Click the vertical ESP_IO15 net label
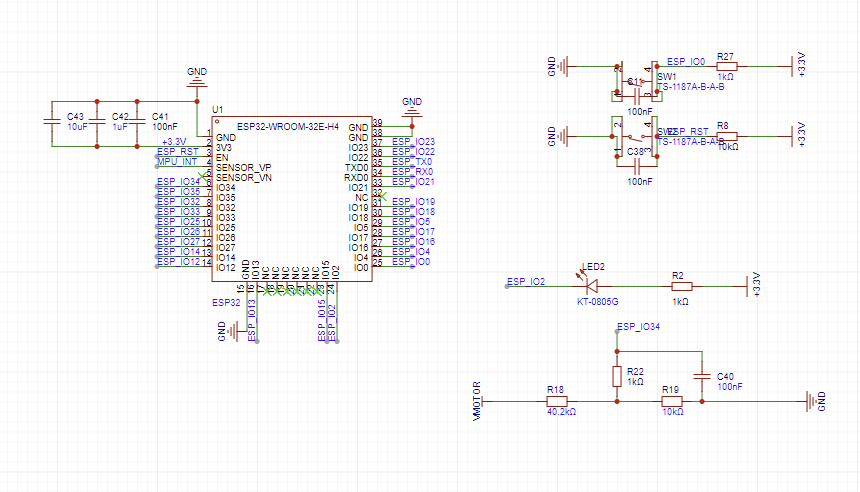This screenshot has height=492, width=860. tap(321, 320)
